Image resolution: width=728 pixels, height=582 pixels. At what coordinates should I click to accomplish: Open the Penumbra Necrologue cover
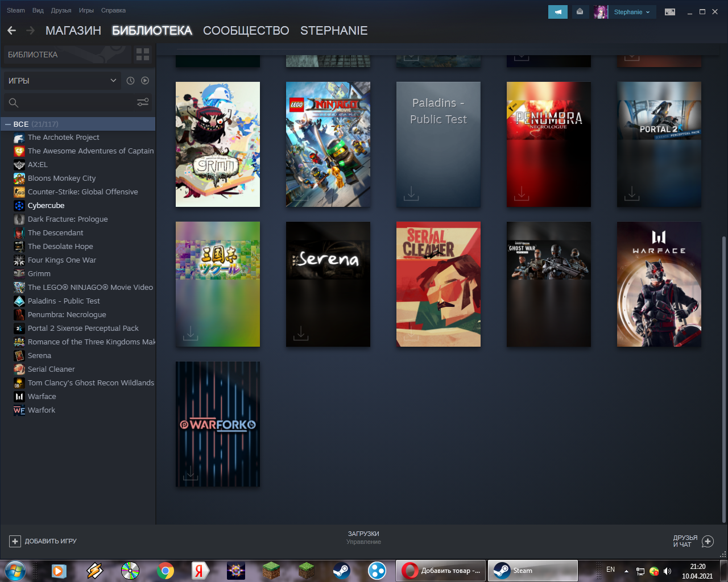tap(549, 144)
